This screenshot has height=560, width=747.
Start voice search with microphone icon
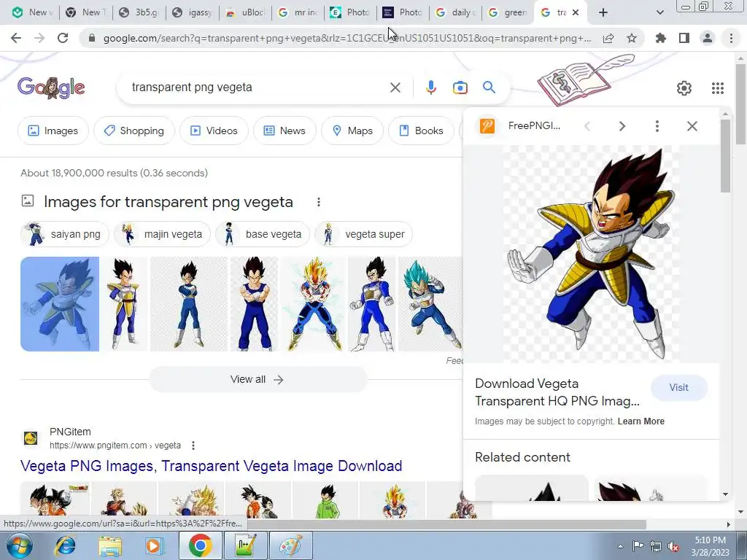tap(430, 87)
